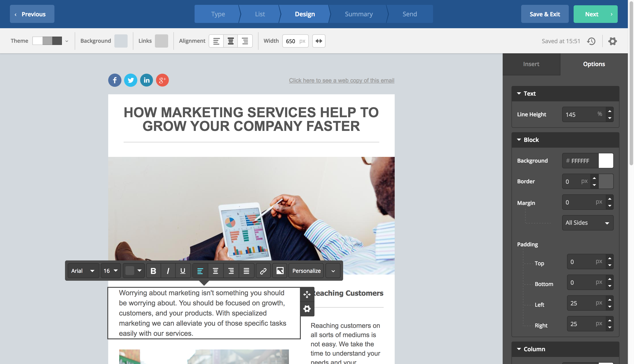Click the full-width arrows icon
634x364 pixels.
[x=319, y=41]
